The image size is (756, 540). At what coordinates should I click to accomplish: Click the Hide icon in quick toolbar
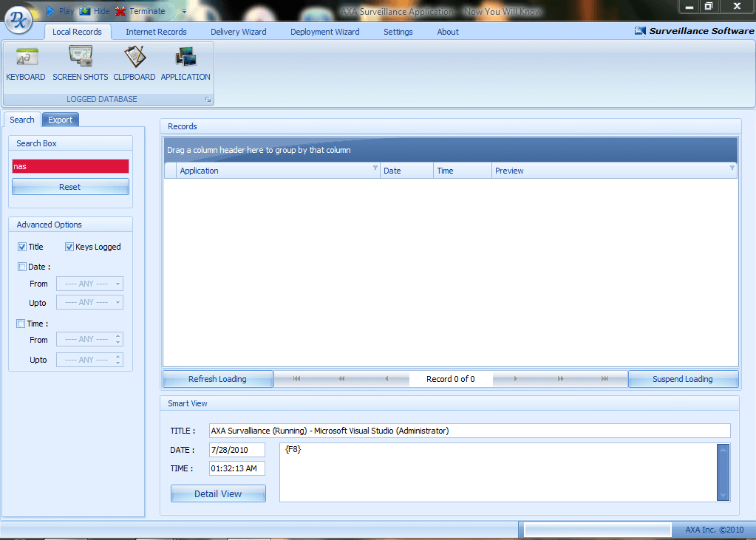tap(85, 11)
